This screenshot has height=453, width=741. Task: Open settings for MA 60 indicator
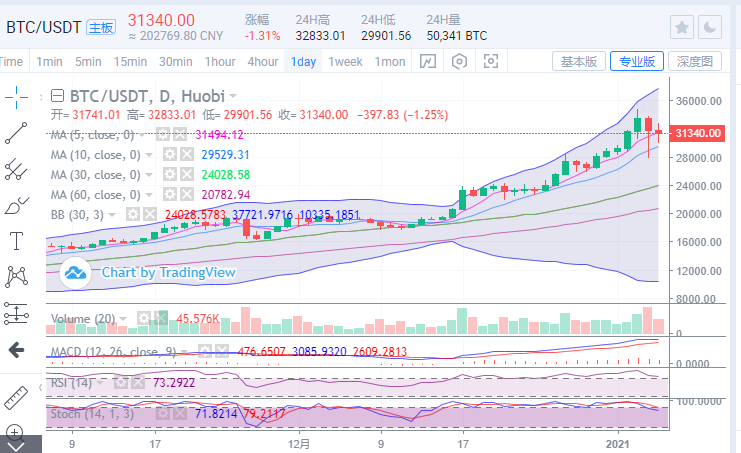click(170, 194)
